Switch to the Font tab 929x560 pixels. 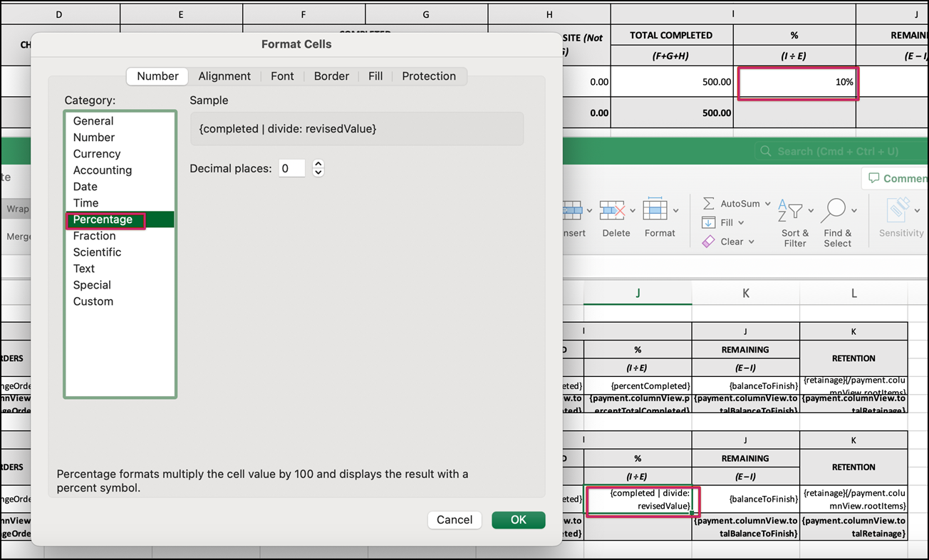coord(282,76)
